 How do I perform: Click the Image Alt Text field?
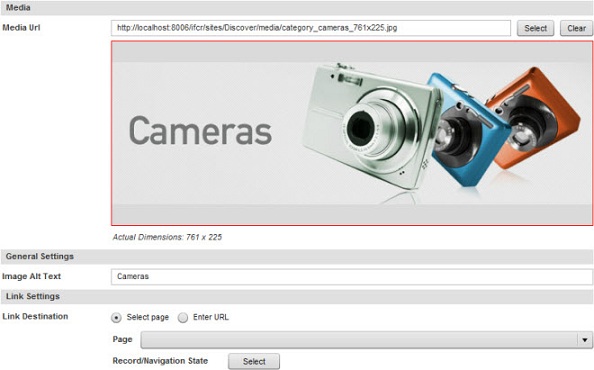pos(352,276)
